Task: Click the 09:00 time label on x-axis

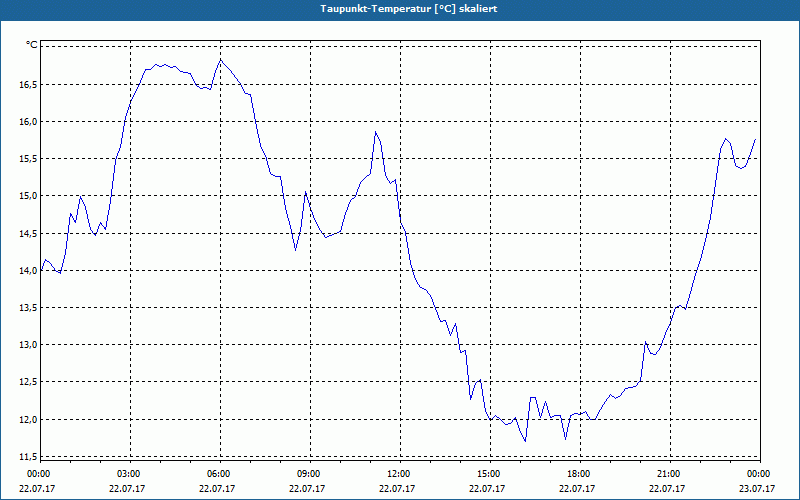Action: [x=310, y=474]
